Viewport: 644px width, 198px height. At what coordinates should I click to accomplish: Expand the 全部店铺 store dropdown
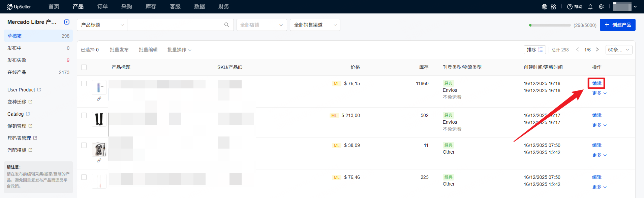coord(262,25)
